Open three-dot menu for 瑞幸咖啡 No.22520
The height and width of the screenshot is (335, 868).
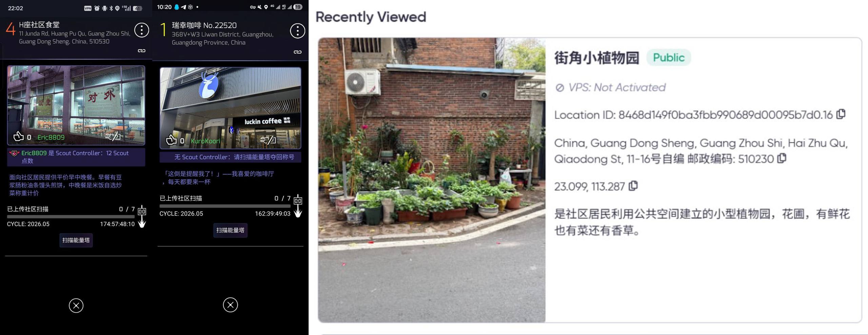click(297, 31)
